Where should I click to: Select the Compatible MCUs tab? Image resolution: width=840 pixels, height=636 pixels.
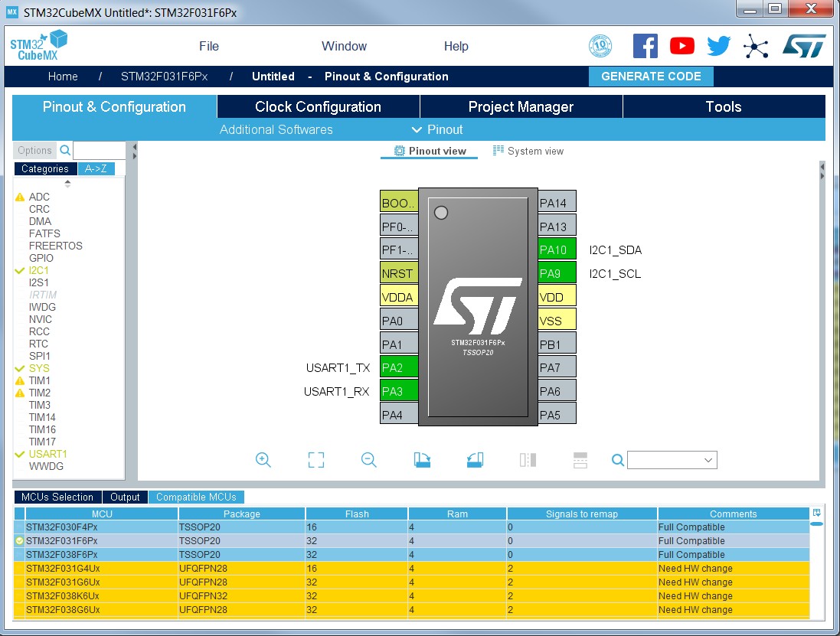196,497
